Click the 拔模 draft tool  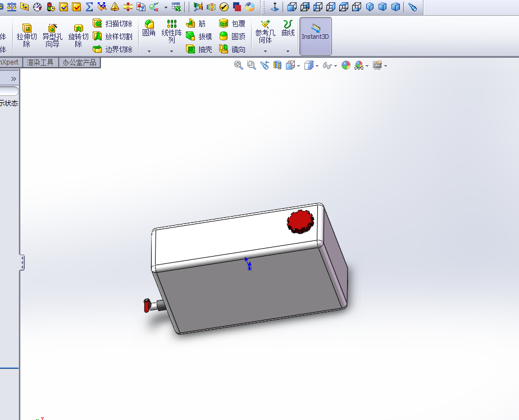point(199,36)
